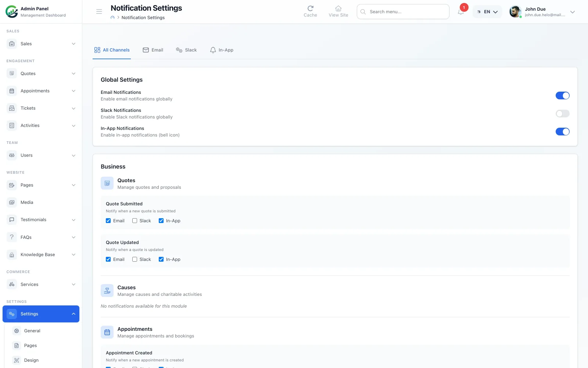The image size is (588, 368).
Task: Expand the Appointments sidebar menu
Action: click(41, 91)
